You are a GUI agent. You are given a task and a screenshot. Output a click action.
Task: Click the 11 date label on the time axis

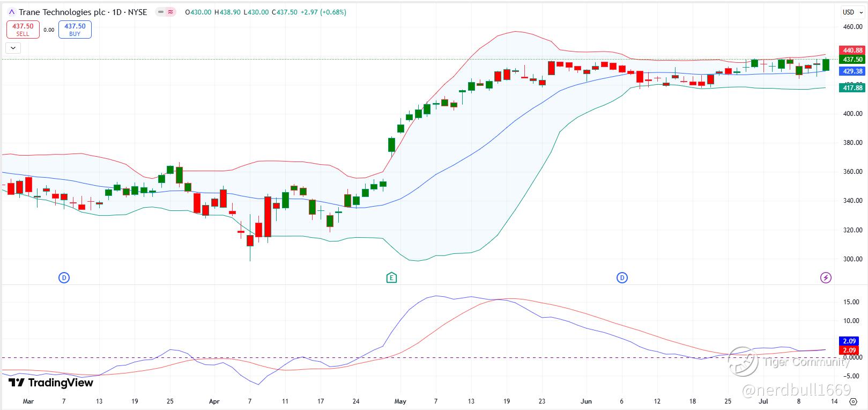coord(285,401)
